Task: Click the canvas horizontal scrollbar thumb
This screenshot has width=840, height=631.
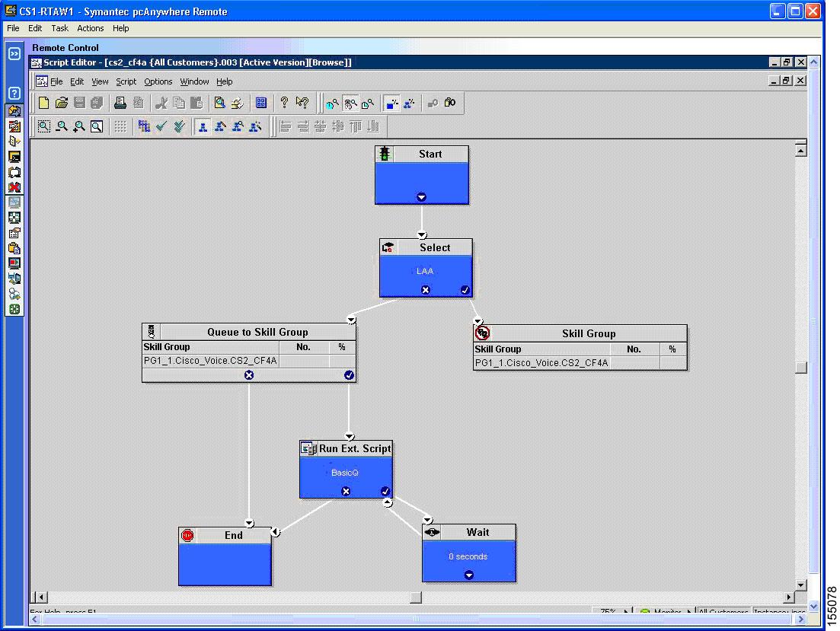Action: (416, 597)
